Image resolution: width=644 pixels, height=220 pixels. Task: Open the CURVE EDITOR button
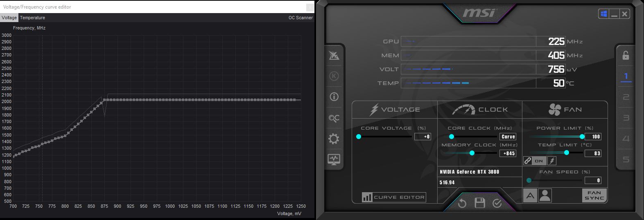click(x=394, y=197)
